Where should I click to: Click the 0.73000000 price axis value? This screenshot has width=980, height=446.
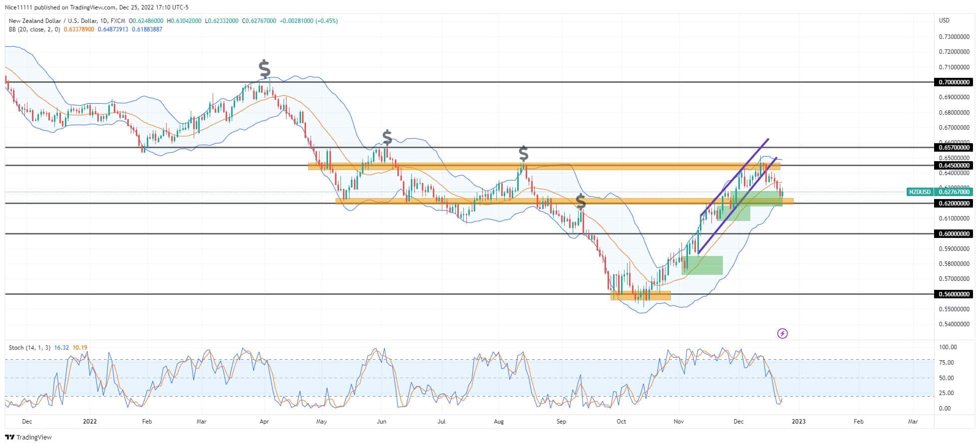954,37
